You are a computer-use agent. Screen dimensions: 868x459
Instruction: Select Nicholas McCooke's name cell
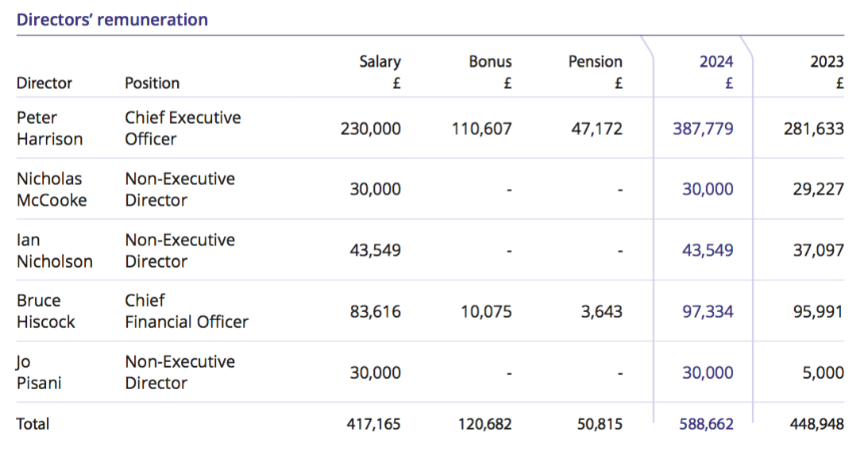coord(52,190)
